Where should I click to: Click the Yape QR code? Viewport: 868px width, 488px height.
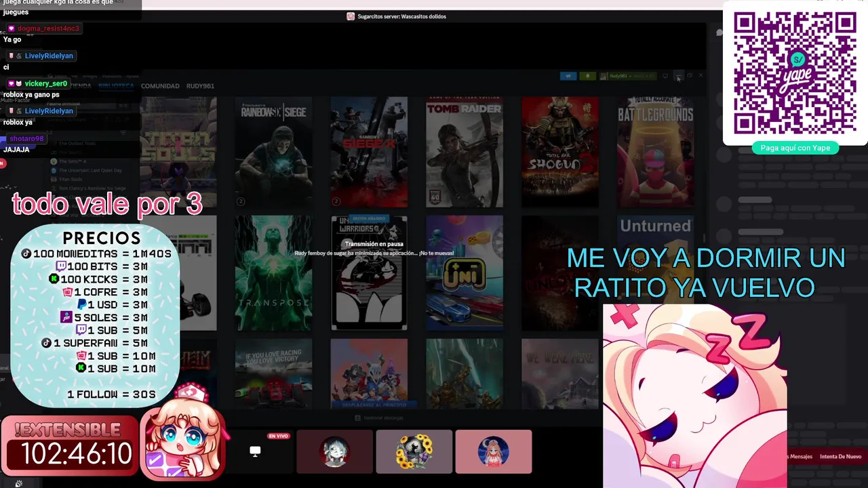795,73
